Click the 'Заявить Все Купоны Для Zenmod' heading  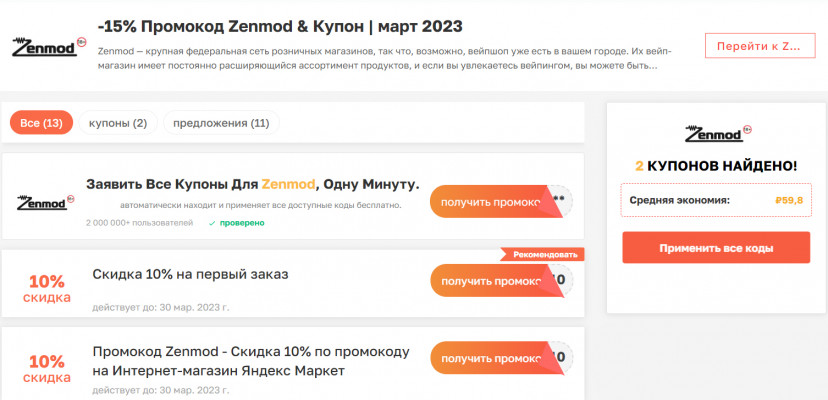coord(253,184)
